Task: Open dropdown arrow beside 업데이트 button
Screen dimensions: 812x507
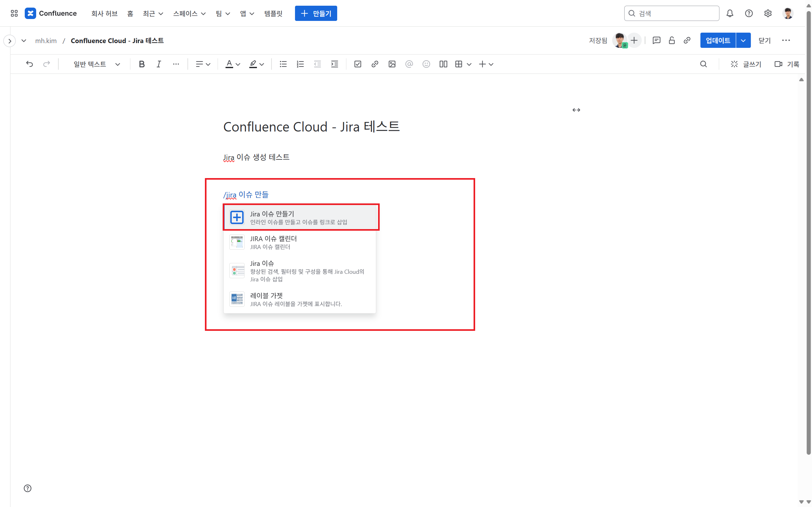Action: (x=743, y=41)
